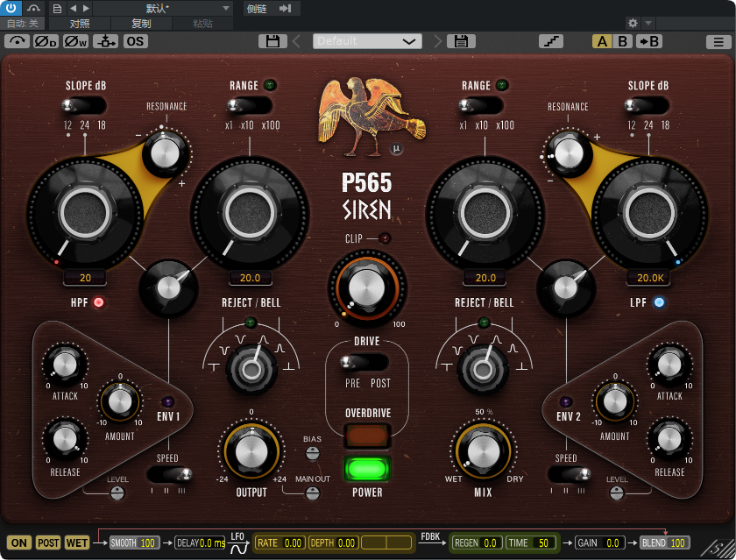Toggle the plugin power bypass icon
The height and width of the screenshot is (560, 736).
click(11, 8)
